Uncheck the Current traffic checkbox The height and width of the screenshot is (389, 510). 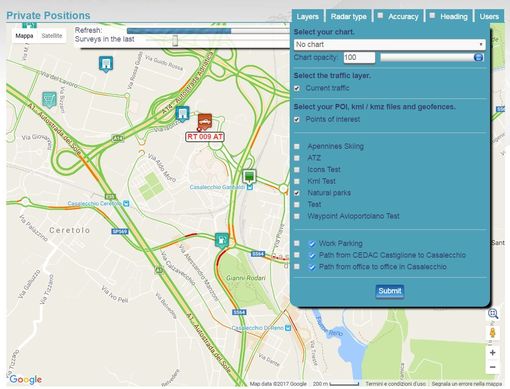point(297,88)
